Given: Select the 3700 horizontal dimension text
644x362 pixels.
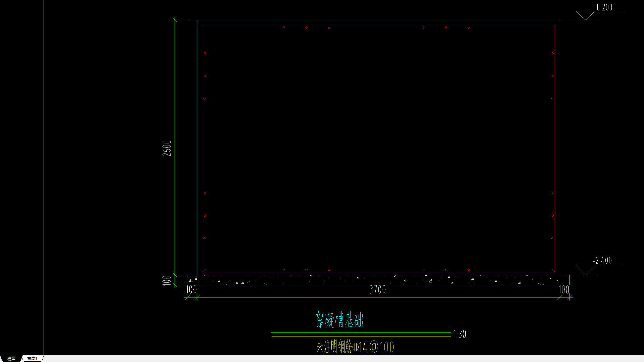Looking at the screenshot, I should [x=378, y=289].
